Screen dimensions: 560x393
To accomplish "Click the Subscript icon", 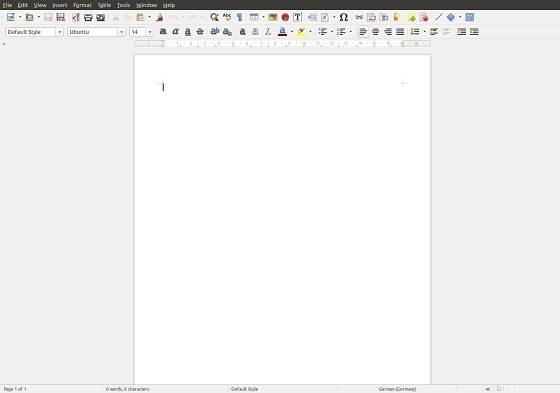I will (227, 32).
